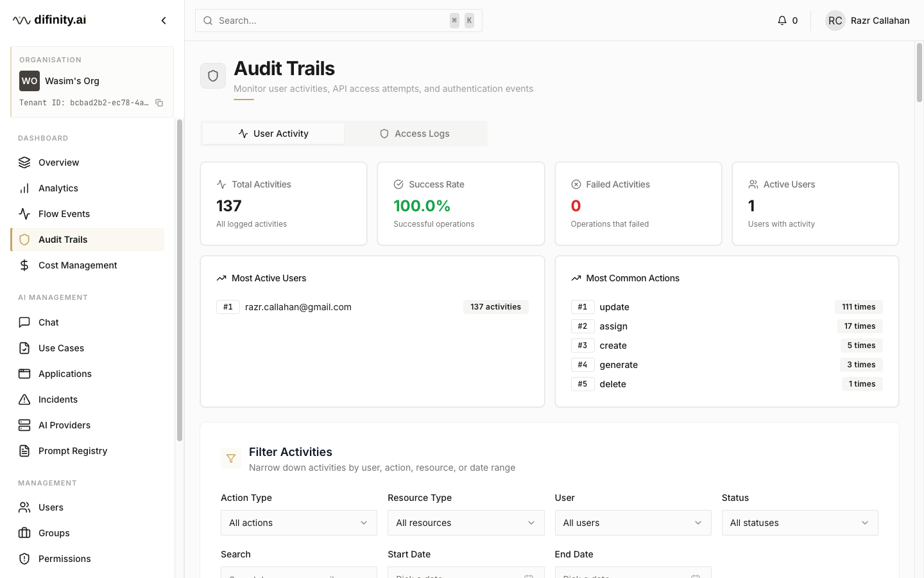Image resolution: width=924 pixels, height=578 pixels.
Task: Click the Chat bubble icon
Action: [x=24, y=322]
